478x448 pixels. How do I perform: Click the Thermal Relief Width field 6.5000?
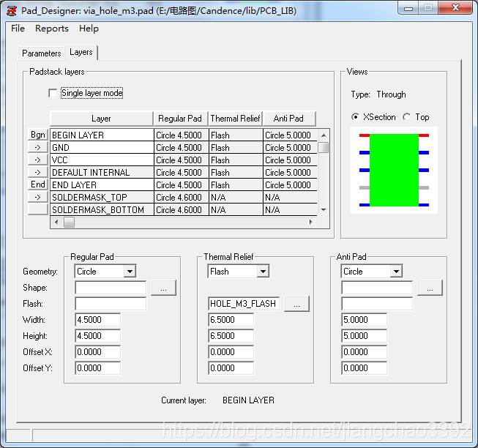[x=231, y=320]
